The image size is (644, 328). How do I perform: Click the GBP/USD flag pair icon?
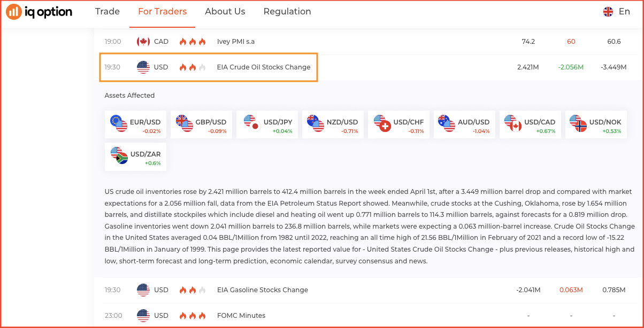(185, 123)
